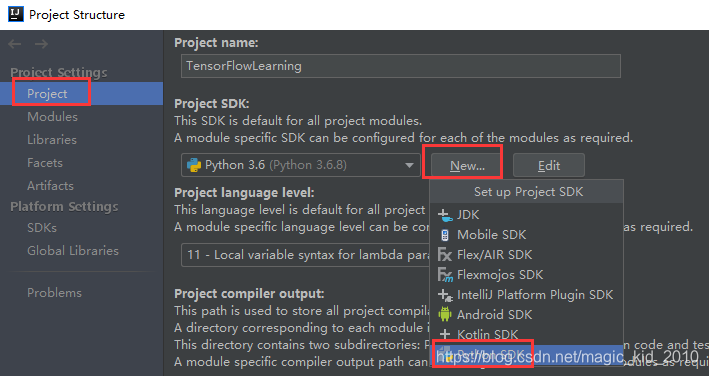This screenshot has width=709, height=376.
Task: Click the Project language level: label
Action: coord(244,193)
